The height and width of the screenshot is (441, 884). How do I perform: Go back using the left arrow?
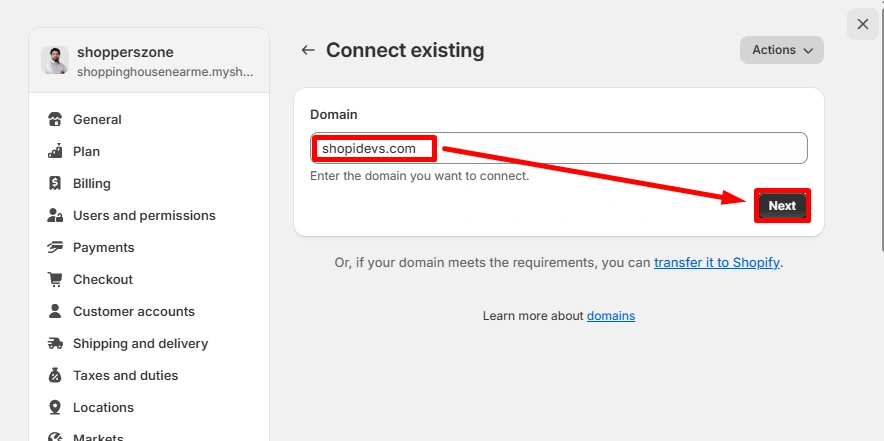[307, 50]
